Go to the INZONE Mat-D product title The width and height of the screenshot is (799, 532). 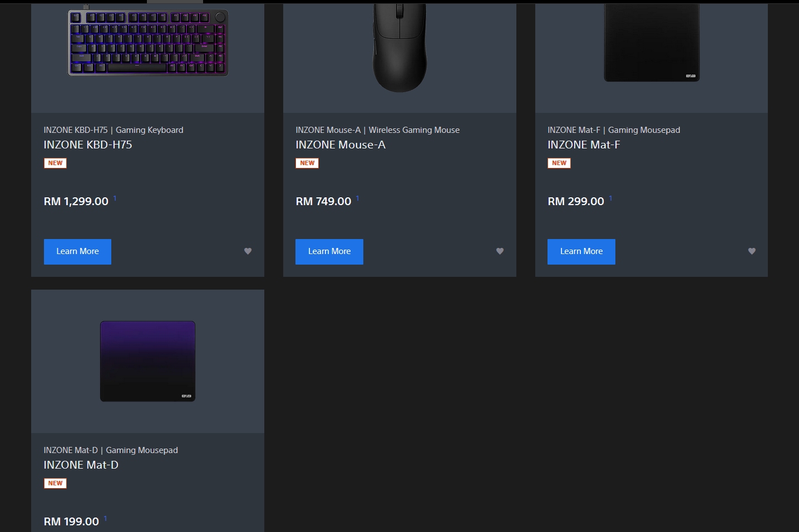[x=81, y=465]
